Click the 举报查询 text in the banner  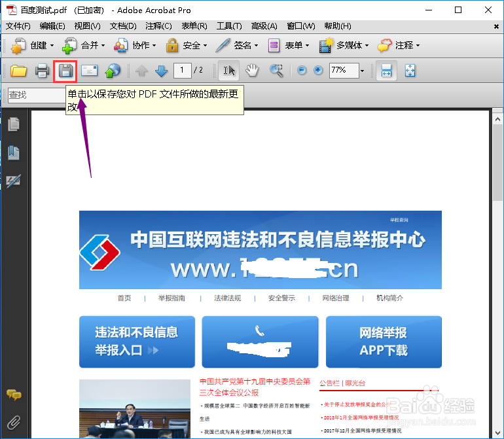(399, 220)
